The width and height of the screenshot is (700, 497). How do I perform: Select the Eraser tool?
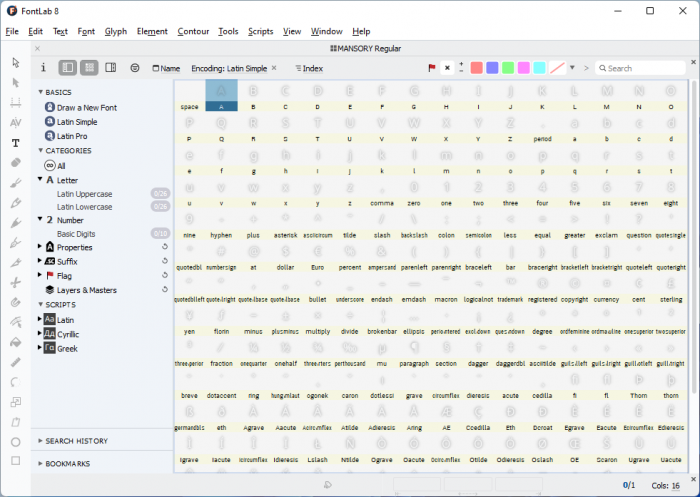coord(16,162)
